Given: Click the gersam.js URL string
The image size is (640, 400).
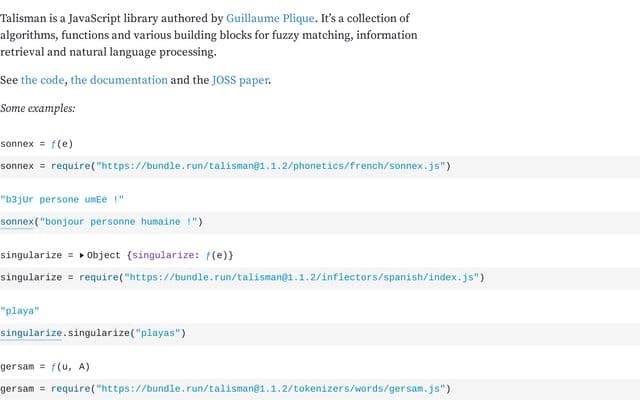Looking at the screenshot, I should pyautogui.click(x=270, y=389).
